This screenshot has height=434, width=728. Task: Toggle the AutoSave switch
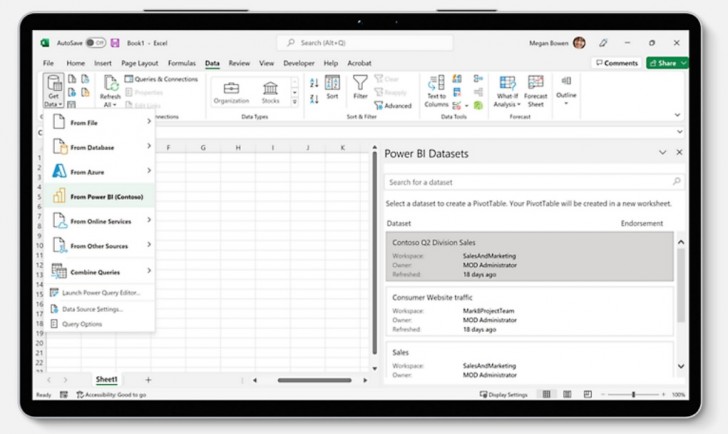coord(96,43)
